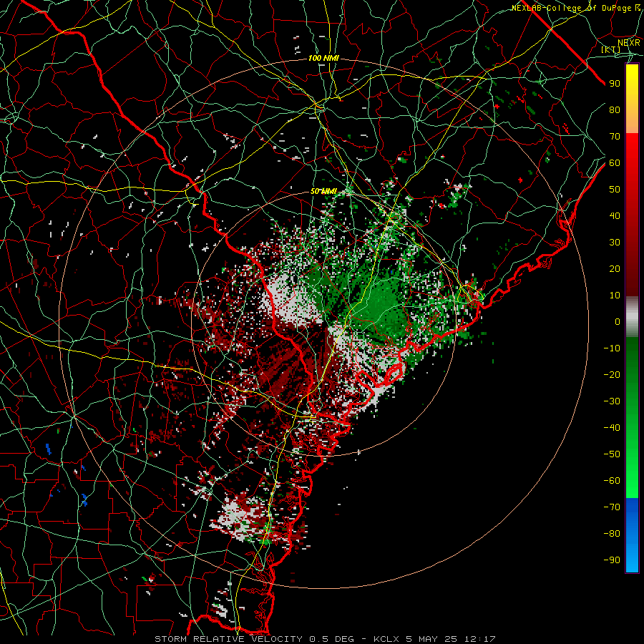The width and height of the screenshot is (644, 644).
Task: Click the 0 value on the velocity scale
Action: [618, 321]
